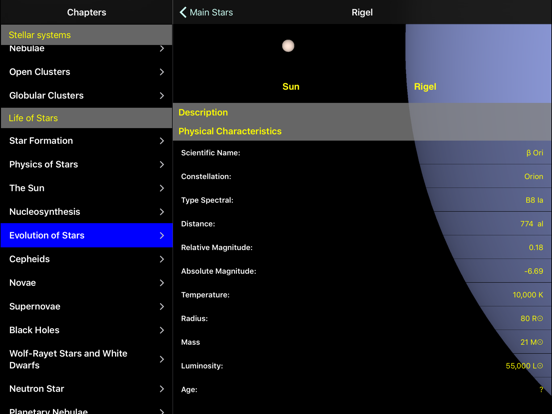
Task: Click the Relative Magnitude label
Action: click(x=217, y=247)
